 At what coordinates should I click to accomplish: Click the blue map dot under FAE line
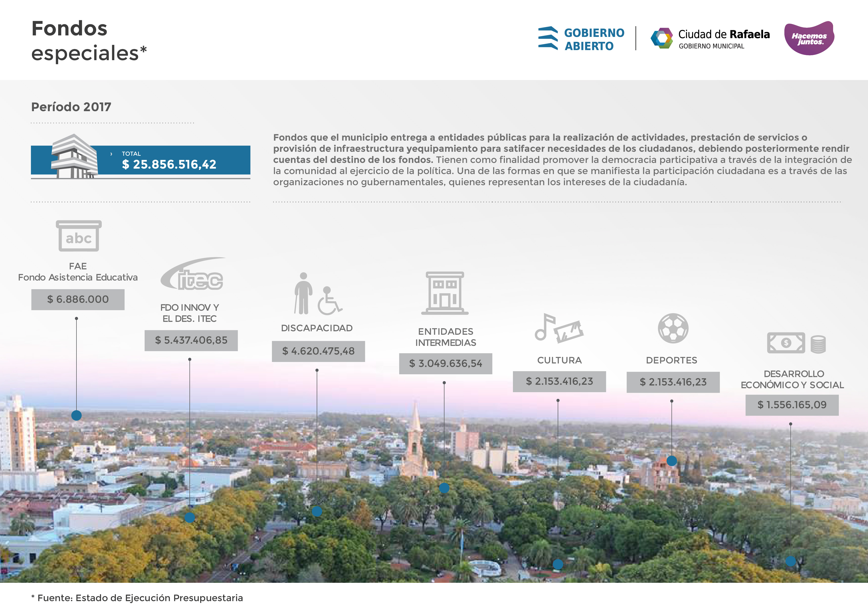pyautogui.click(x=76, y=415)
